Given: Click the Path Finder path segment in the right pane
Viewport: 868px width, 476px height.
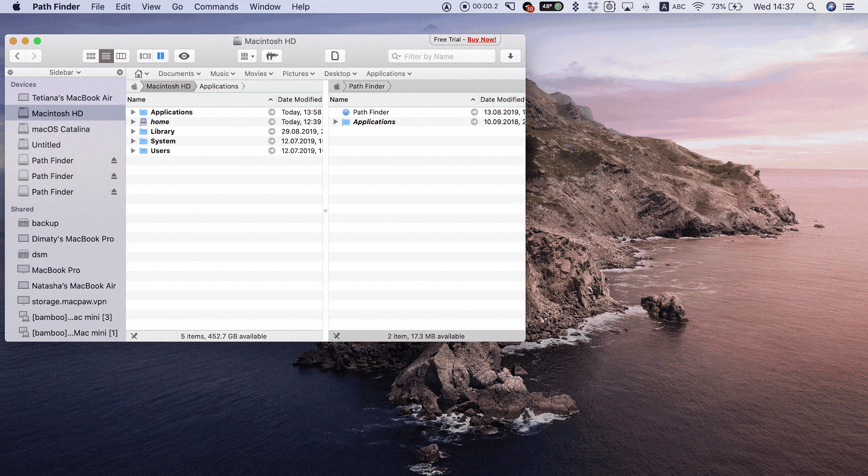Looking at the screenshot, I should (x=367, y=86).
